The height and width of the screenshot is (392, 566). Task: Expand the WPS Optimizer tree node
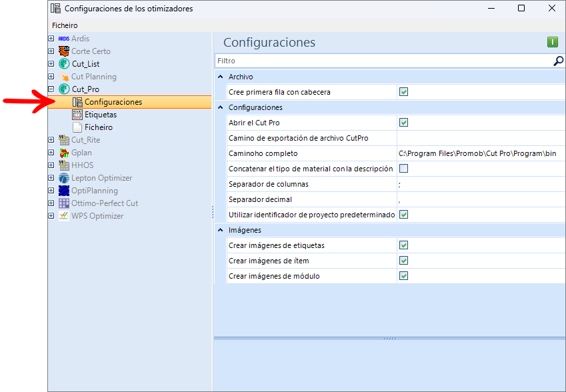coord(51,215)
